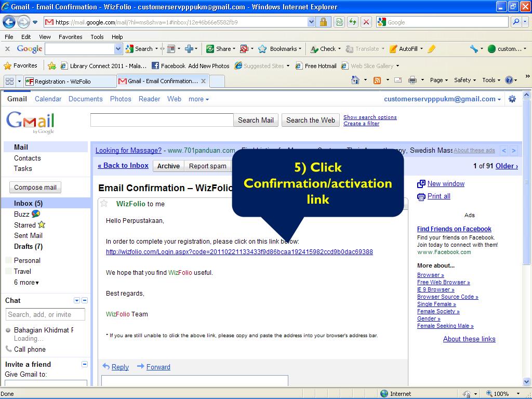532x399 pixels.
Task: Click the browser Back arrow button
Action: pos(9,22)
